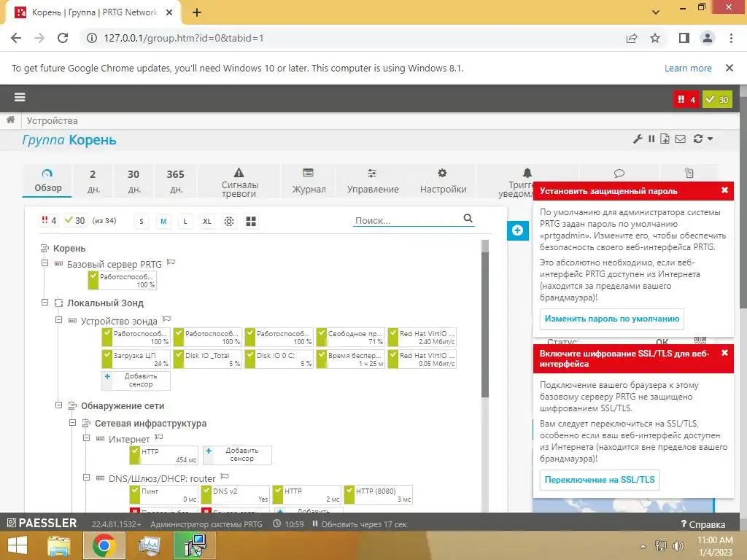Open the refresh dropdown arrow in header

click(711, 139)
